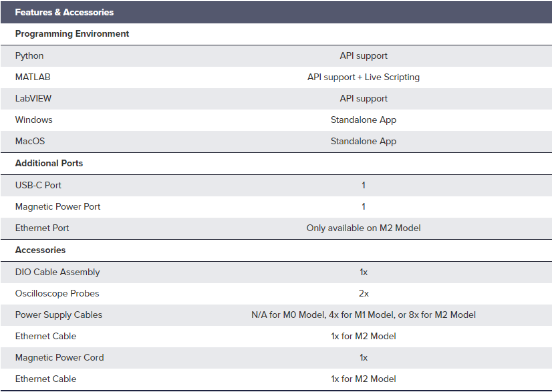
Task: Click API support + Live Scripting cell
Action: pyautogui.click(x=364, y=77)
